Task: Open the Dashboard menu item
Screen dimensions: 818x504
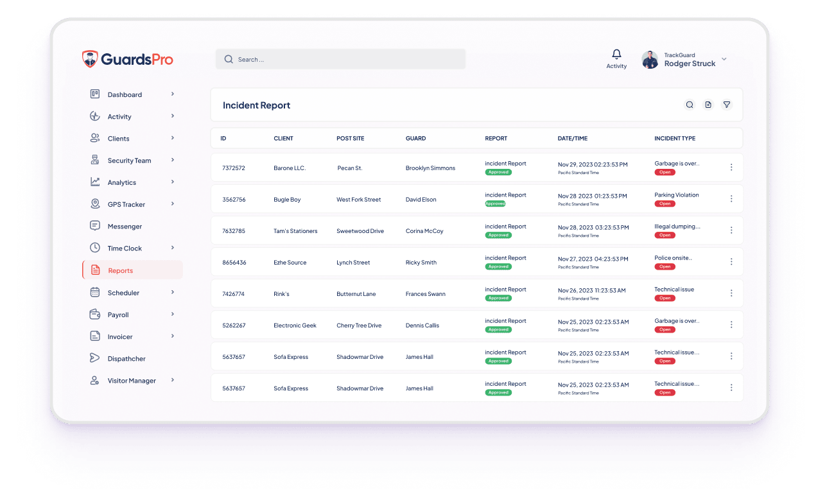Action: coord(125,94)
